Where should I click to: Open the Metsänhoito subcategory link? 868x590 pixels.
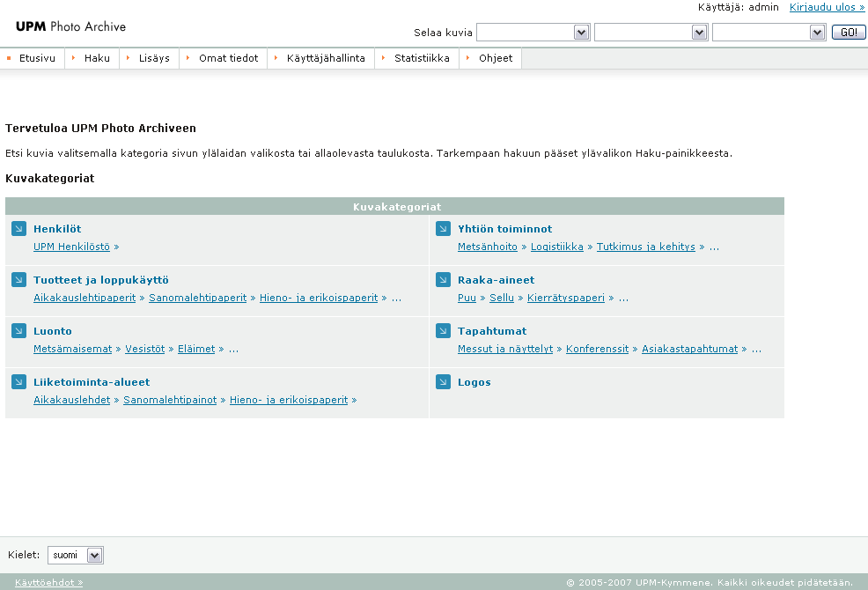click(x=487, y=247)
